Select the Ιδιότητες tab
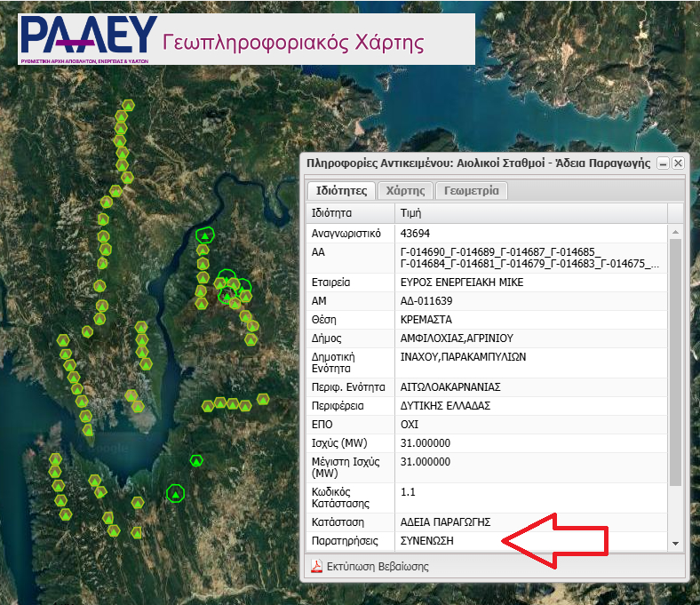700x605 pixels. 341,191
